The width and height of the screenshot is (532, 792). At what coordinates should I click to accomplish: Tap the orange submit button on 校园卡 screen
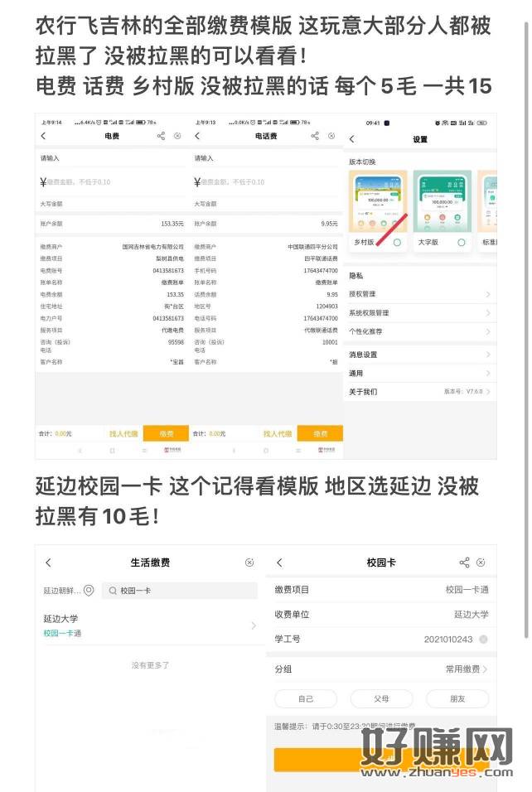tap(381, 759)
